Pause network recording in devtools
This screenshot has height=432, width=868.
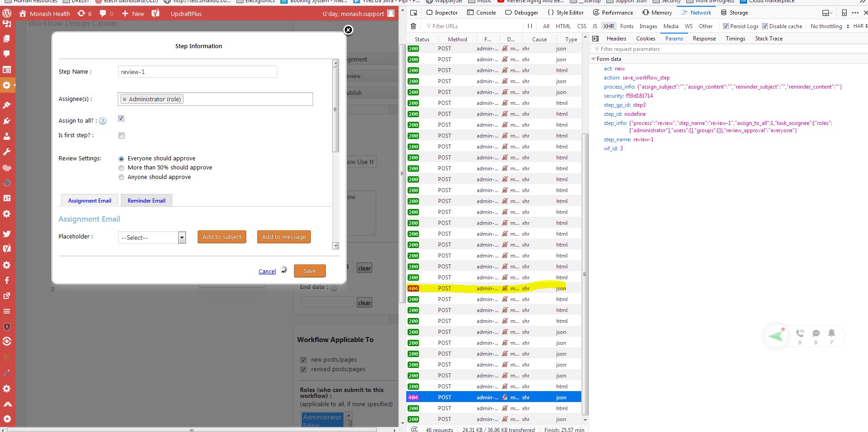click(x=530, y=26)
